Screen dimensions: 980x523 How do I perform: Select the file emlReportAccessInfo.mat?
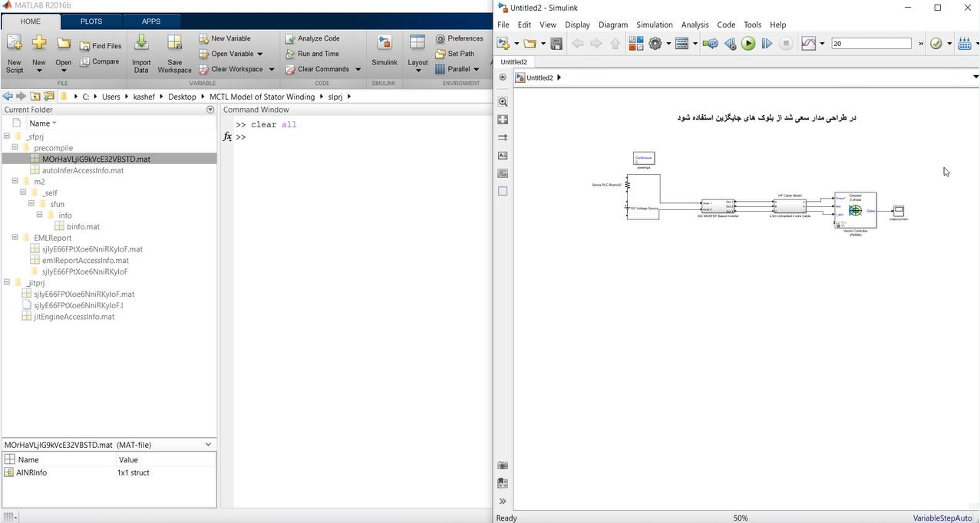pyautogui.click(x=85, y=261)
